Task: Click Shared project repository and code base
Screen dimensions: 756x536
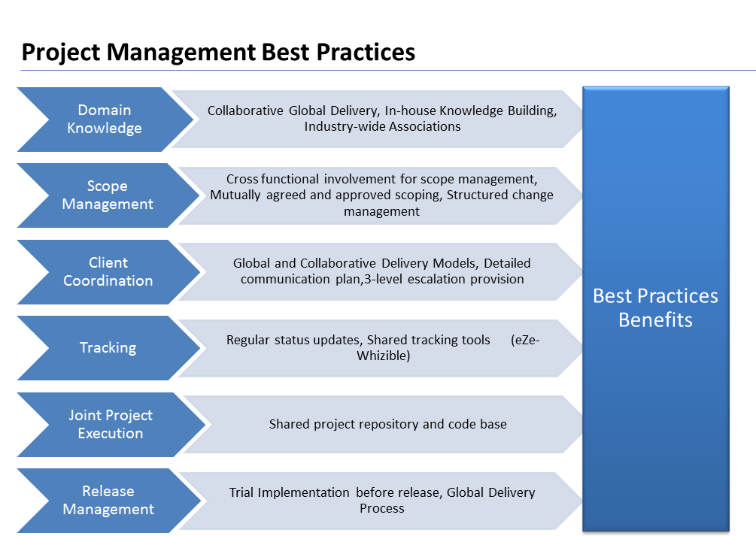Action: pyautogui.click(x=387, y=424)
